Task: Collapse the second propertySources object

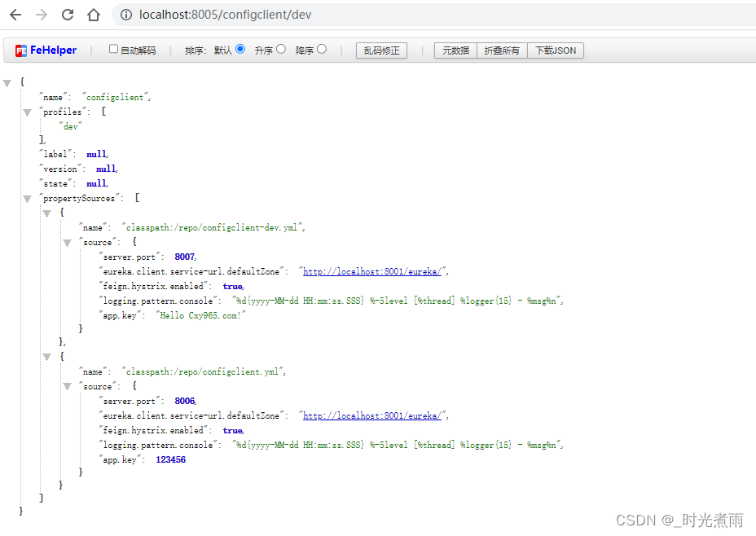Action: (46, 357)
